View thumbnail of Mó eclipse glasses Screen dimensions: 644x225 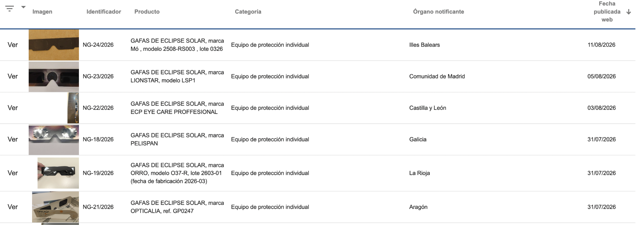pos(54,45)
